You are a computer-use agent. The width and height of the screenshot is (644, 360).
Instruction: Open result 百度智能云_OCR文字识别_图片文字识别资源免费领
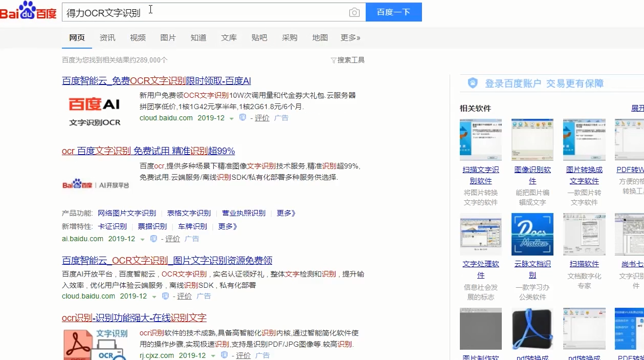(167, 260)
